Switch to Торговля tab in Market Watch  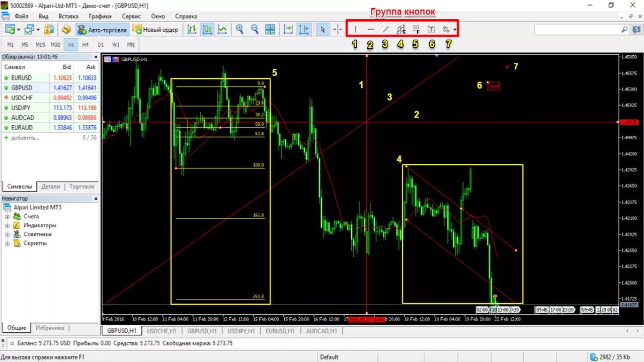(x=82, y=186)
